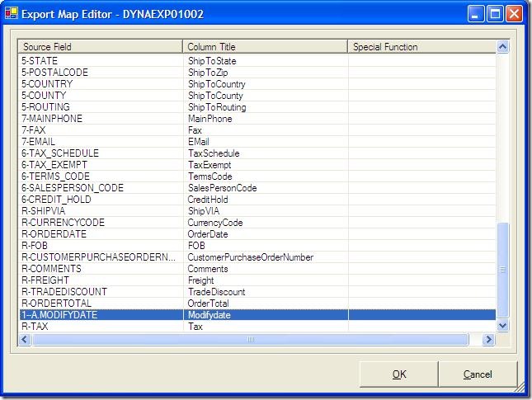Click the vertical scrollbar thumb
This screenshot has height=400, width=532.
pyautogui.click(x=502, y=270)
